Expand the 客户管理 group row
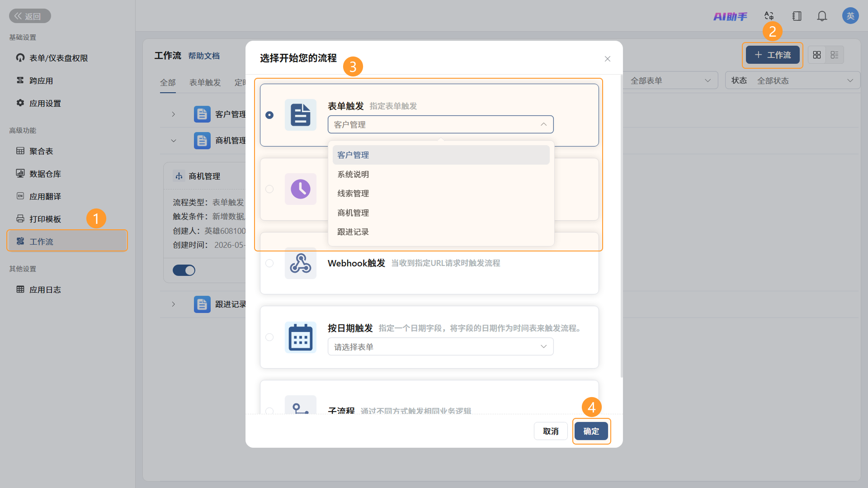This screenshot has height=488, width=868. tap(173, 114)
